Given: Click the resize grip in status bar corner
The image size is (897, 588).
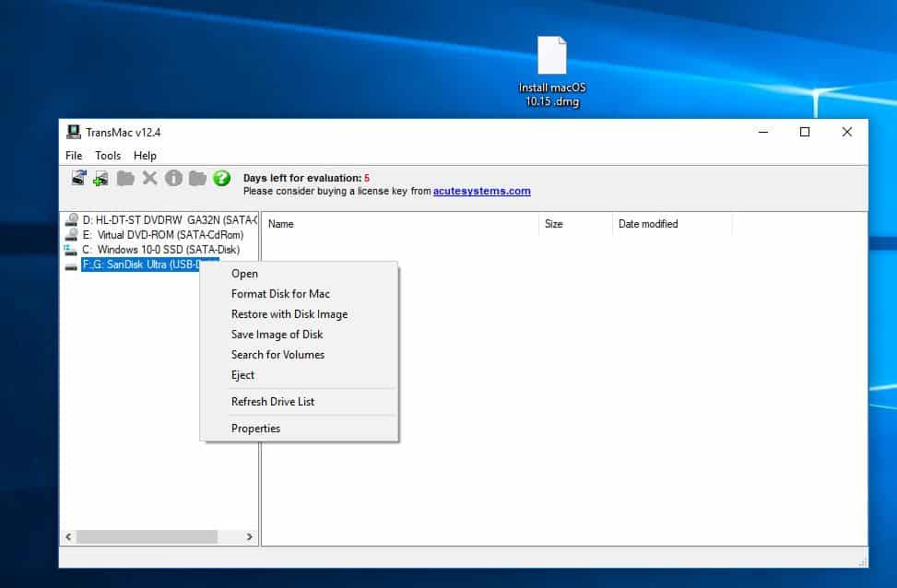Looking at the screenshot, I should pos(862,562).
